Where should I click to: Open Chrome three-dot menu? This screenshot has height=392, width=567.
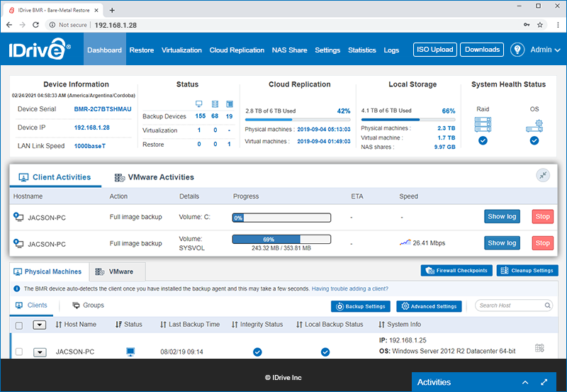pos(558,25)
